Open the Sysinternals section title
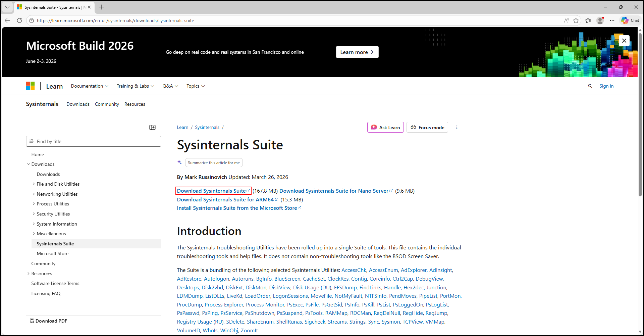This screenshot has width=644, height=336. click(42, 104)
